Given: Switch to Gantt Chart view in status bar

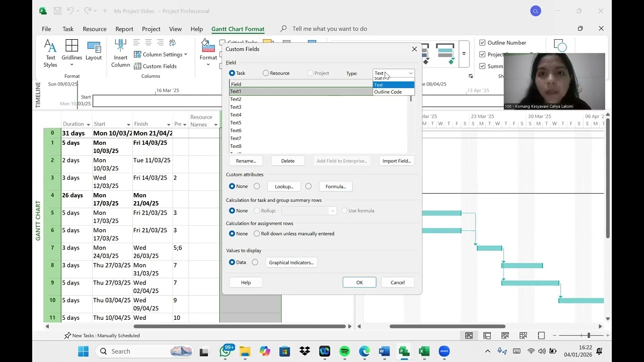Looking at the screenshot, I should [469, 335].
